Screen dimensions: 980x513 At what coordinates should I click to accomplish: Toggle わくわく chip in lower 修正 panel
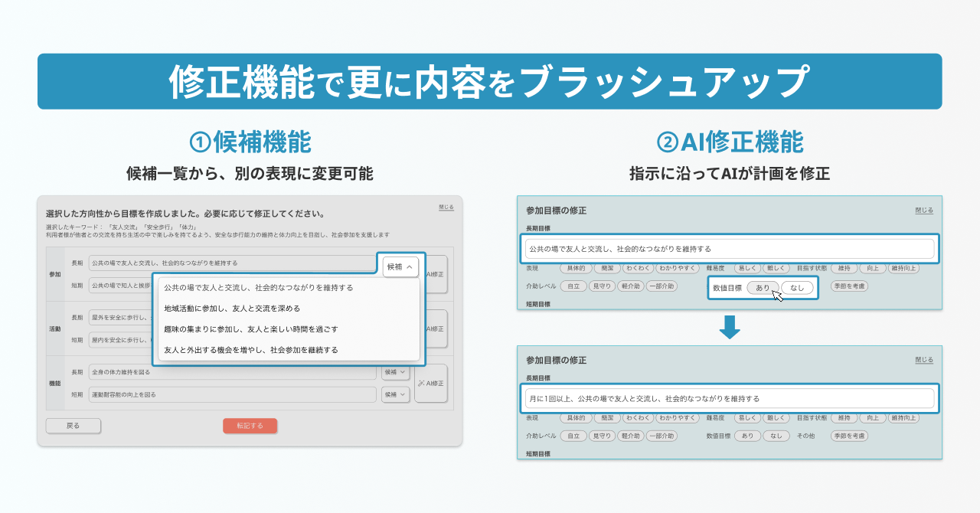point(639,418)
